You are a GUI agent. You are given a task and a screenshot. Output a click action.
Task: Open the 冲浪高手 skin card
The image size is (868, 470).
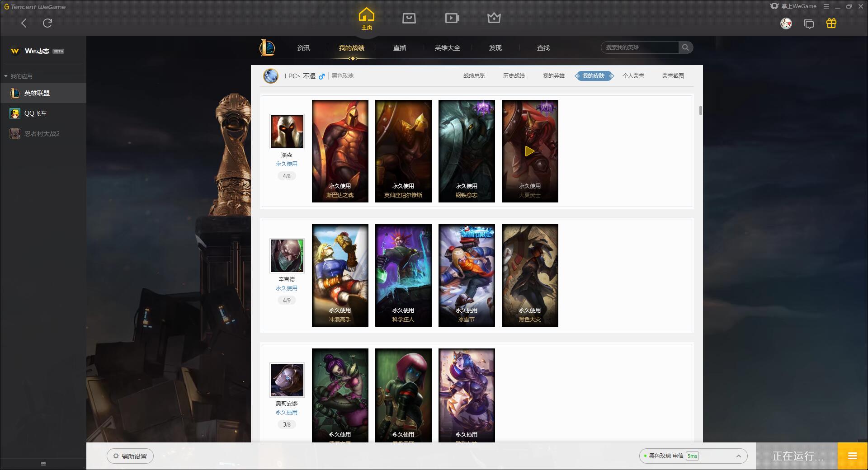(340, 275)
